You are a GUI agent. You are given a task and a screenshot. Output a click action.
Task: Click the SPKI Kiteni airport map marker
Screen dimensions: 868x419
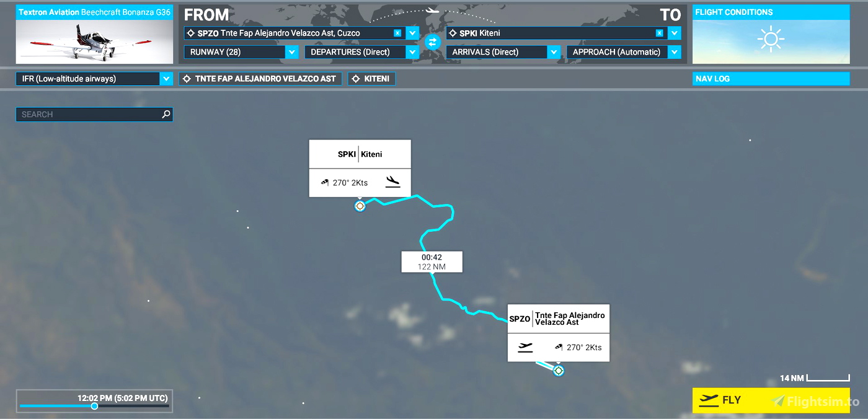point(360,206)
